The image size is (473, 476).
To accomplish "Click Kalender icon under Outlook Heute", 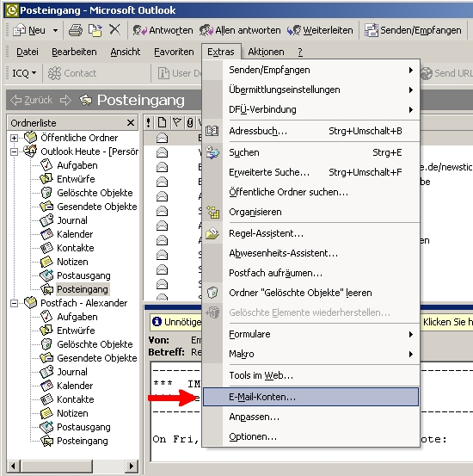I will 46,234.
